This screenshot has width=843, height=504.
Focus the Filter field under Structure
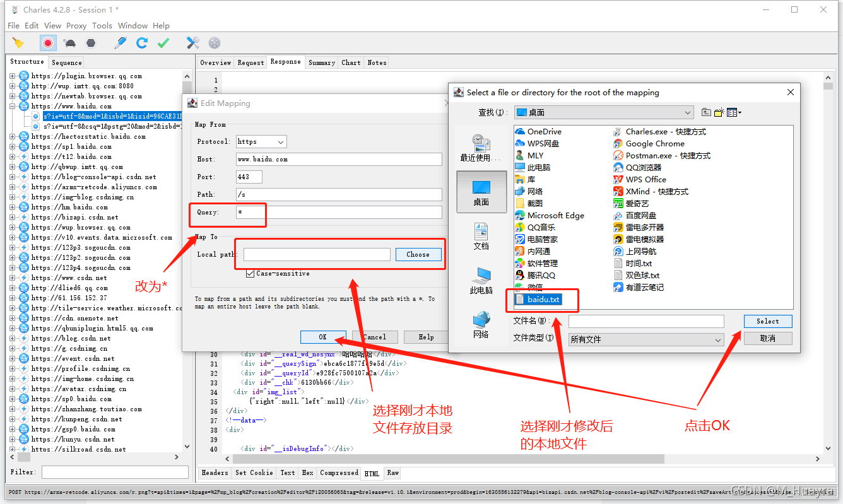tap(115, 472)
